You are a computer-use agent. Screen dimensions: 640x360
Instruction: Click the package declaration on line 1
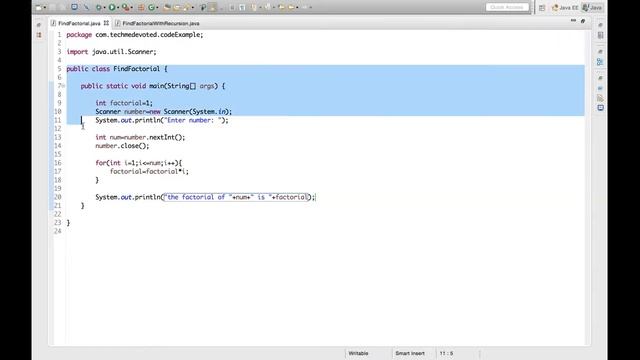(135, 35)
